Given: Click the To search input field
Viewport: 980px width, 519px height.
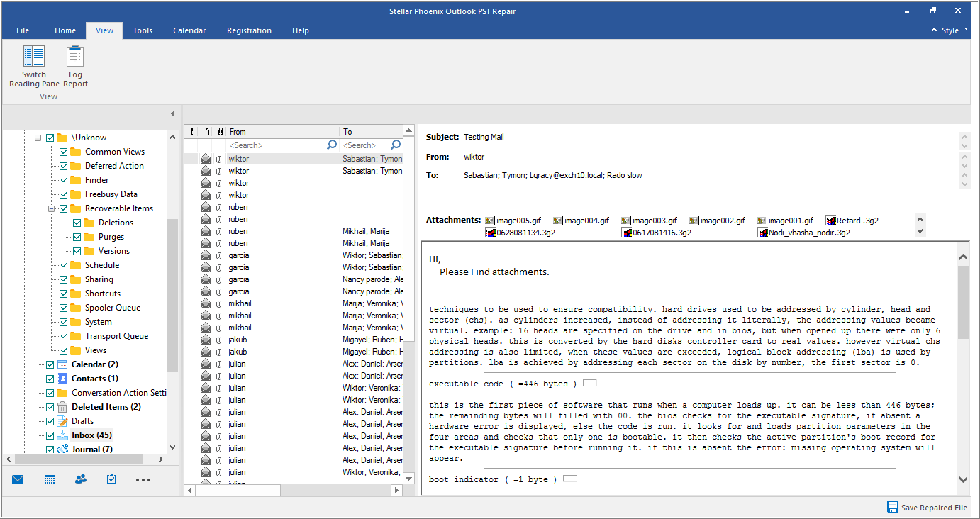Looking at the screenshot, I should (365, 145).
